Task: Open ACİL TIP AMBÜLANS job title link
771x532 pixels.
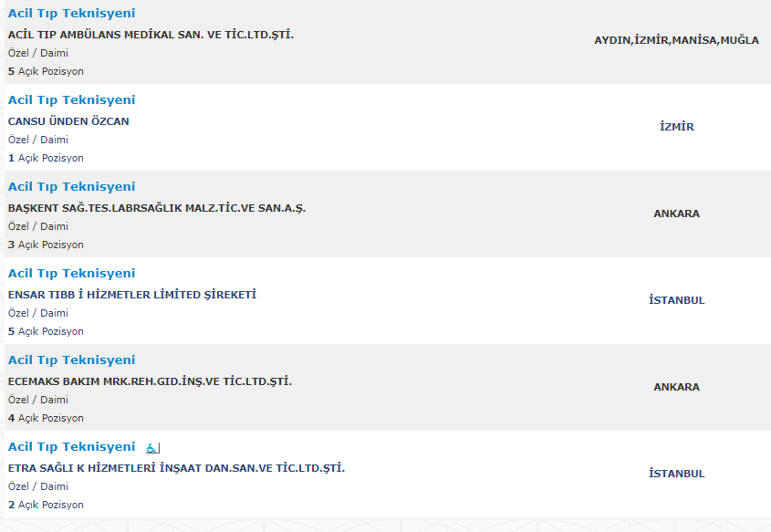Action: [71, 14]
